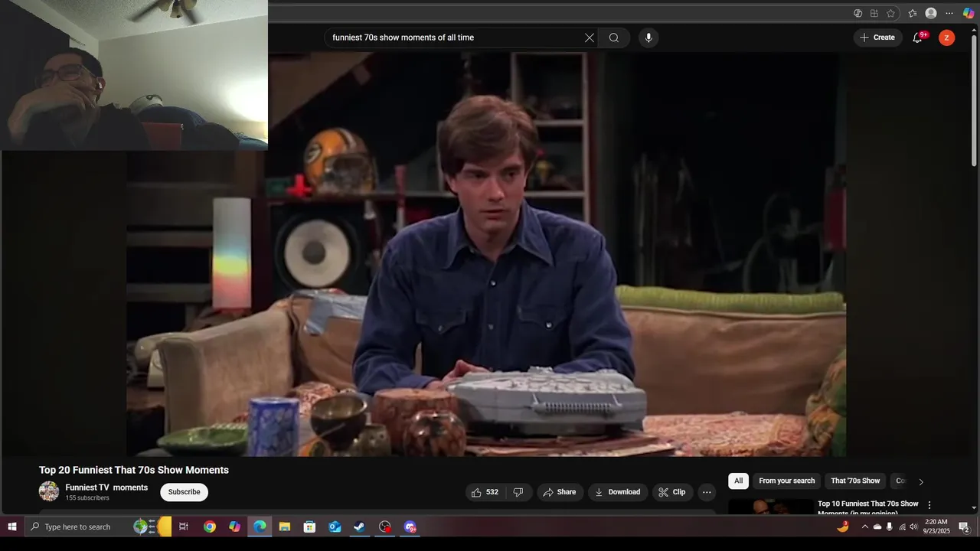Screen dimensions: 980x551
Task: Like the video with thumbs up
Action: [x=485, y=492]
